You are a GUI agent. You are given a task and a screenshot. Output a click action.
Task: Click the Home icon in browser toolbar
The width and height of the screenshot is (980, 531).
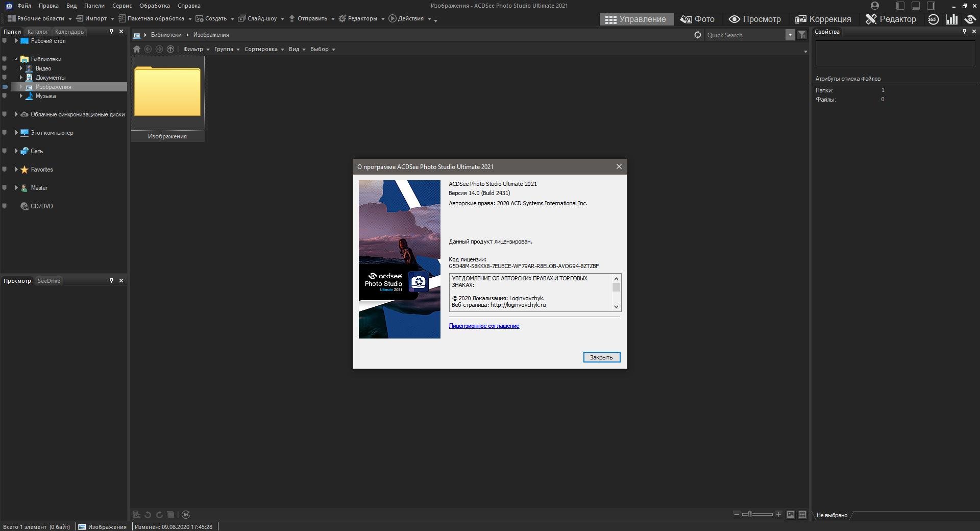tap(137, 49)
